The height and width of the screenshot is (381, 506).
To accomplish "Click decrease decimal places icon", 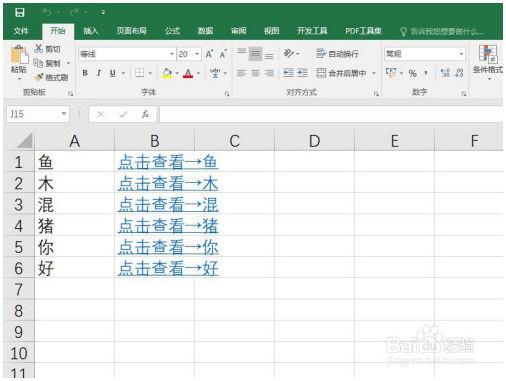I will 459,73.
